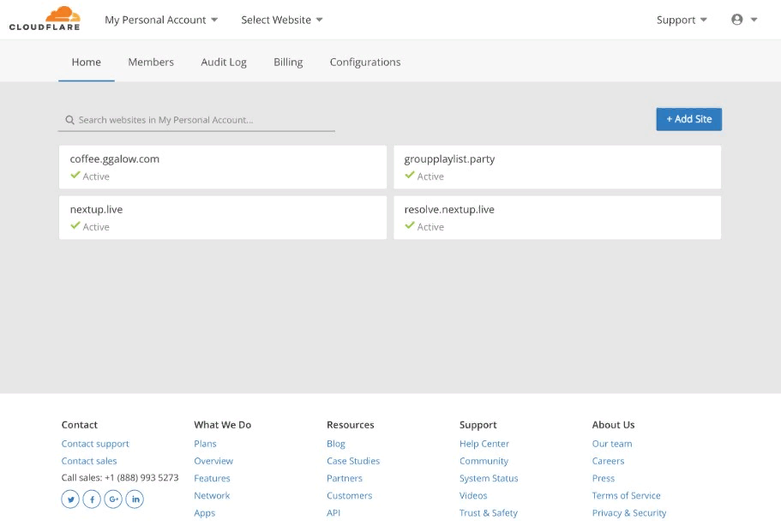Click the search magnifier icon
The height and width of the screenshot is (532, 781).
[x=69, y=120]
